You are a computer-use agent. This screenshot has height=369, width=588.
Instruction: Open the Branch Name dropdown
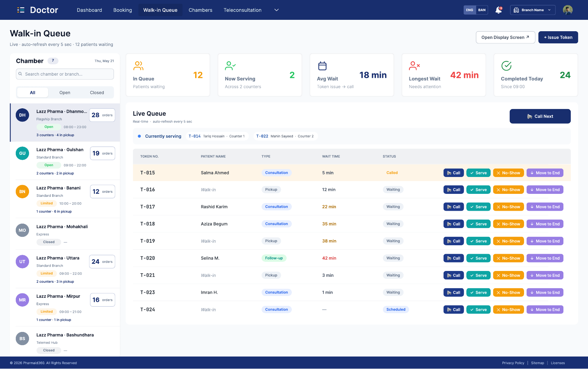[x=533, y=10]
